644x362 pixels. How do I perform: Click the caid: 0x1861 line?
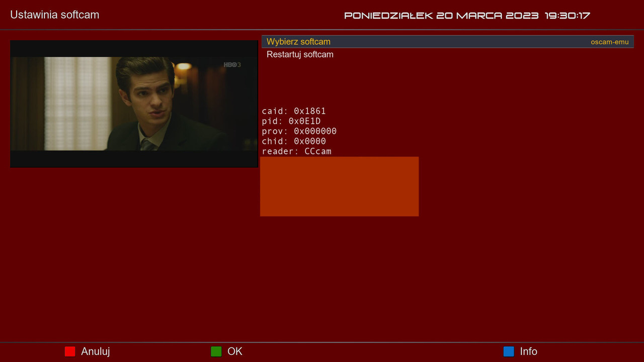click(294, 111)
